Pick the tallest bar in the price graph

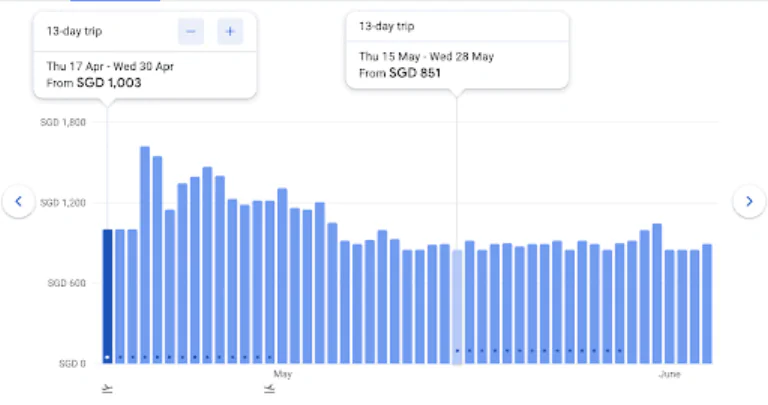145,255
